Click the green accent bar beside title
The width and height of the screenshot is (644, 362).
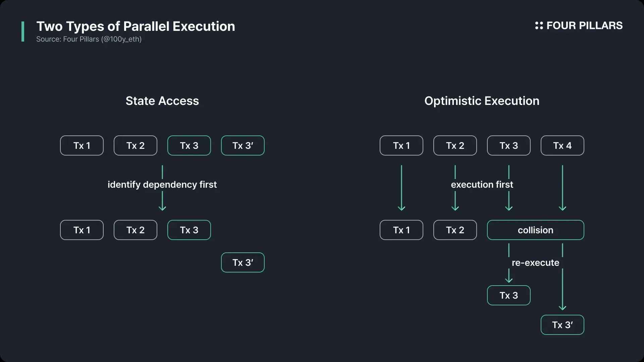tap(23, 32)
